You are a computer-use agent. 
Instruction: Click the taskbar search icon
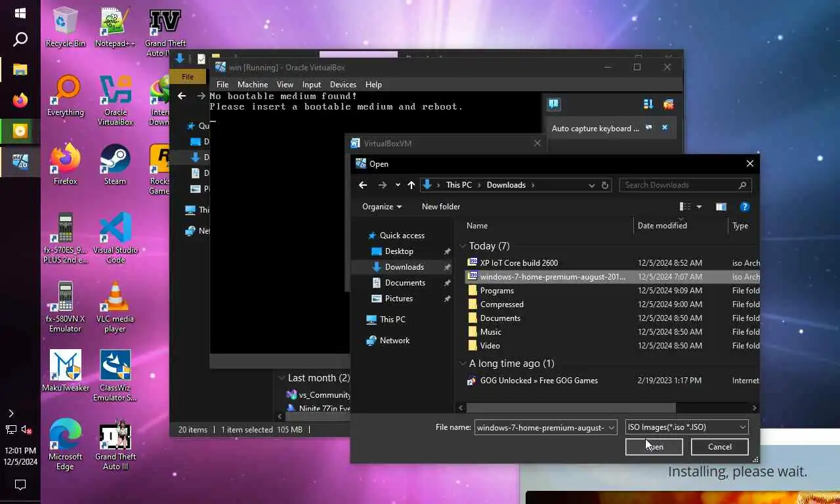(20, 39)
